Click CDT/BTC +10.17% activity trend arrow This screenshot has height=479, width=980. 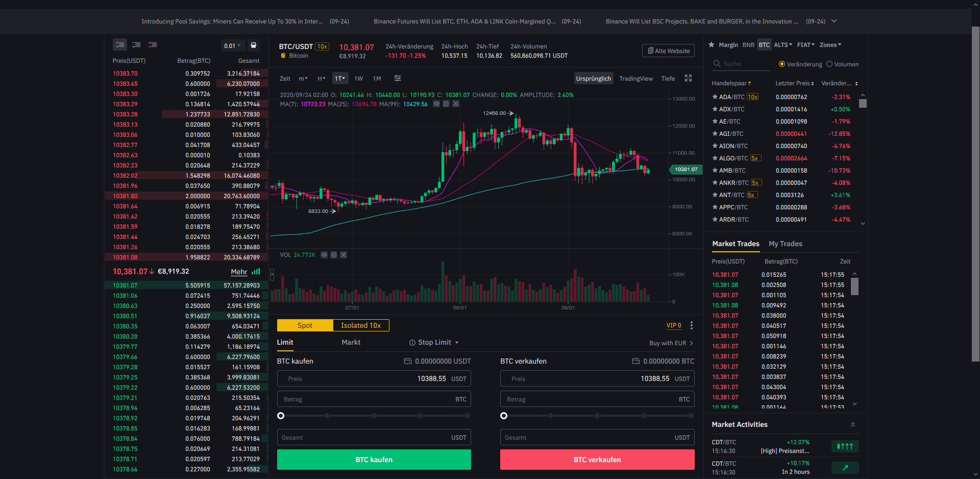(845, 468)
